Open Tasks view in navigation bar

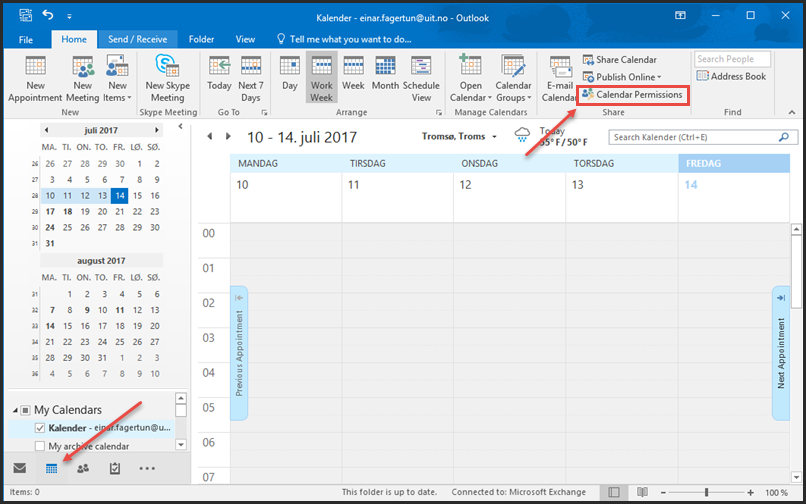point(115,468)
